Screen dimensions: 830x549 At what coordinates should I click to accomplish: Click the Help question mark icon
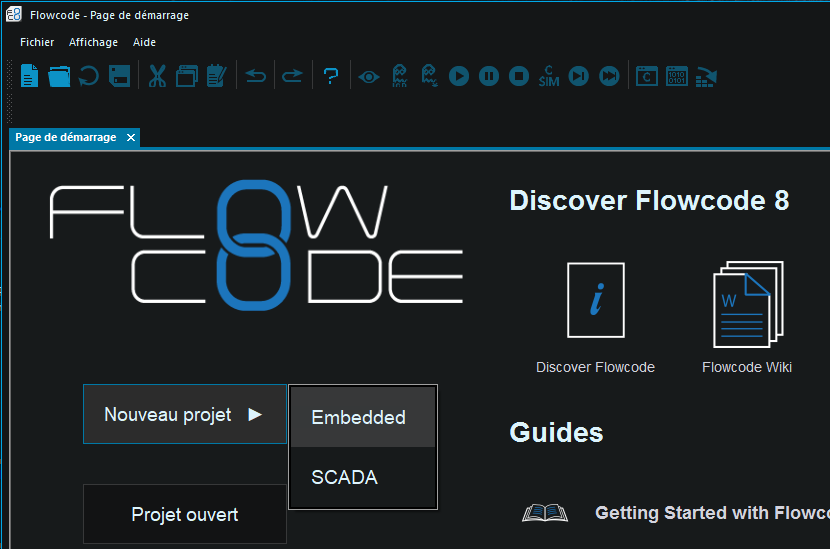coord(331,76)
